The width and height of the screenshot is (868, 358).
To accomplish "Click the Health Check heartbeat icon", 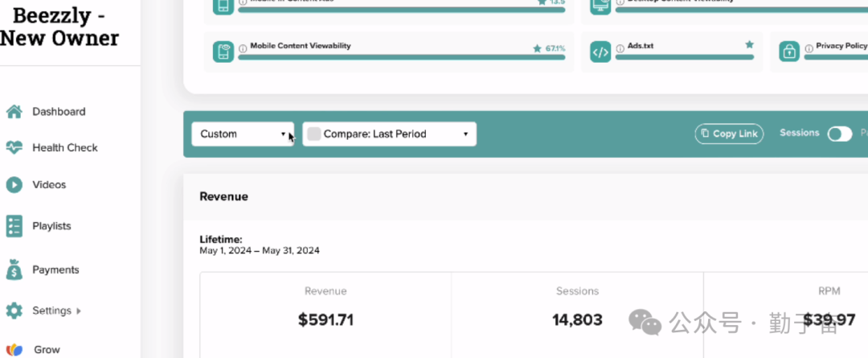I will [x=14, y=148].
